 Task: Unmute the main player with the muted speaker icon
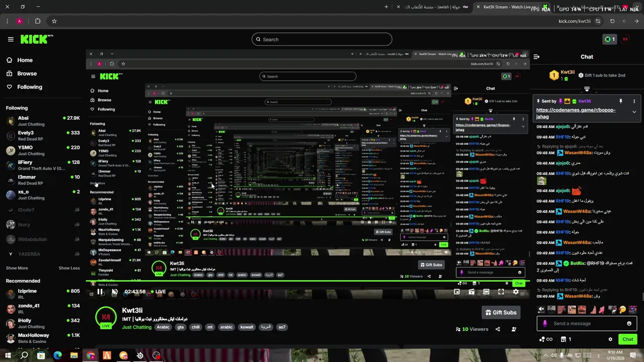click(114, 292)
